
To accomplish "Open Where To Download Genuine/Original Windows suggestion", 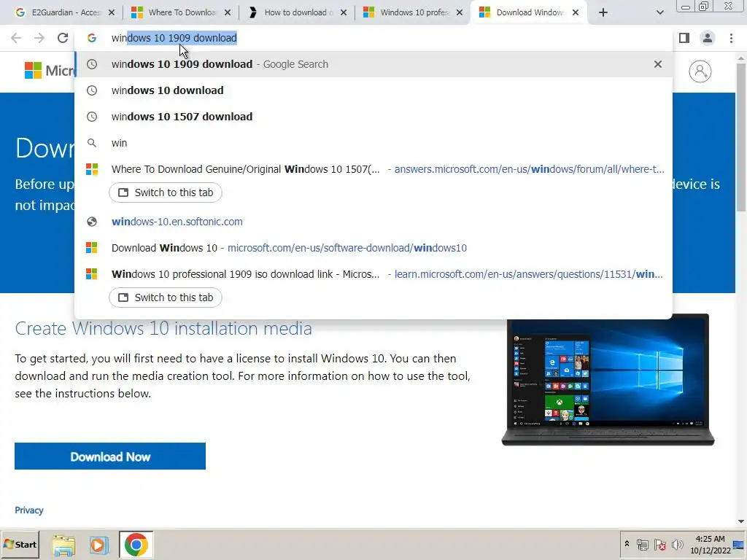I will tap(373, 169).
